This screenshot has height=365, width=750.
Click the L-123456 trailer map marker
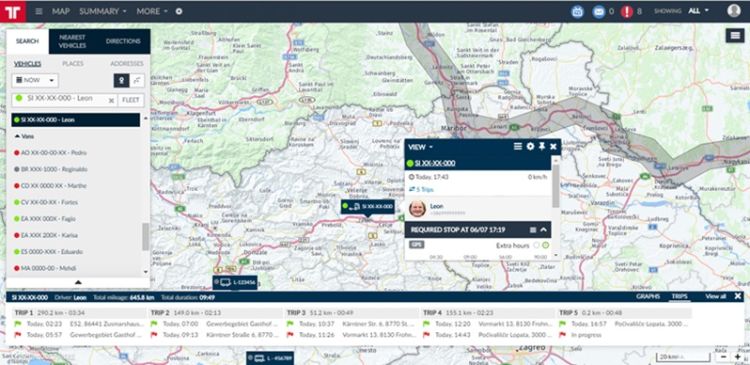pyautogui.click(x=235, y=282)
